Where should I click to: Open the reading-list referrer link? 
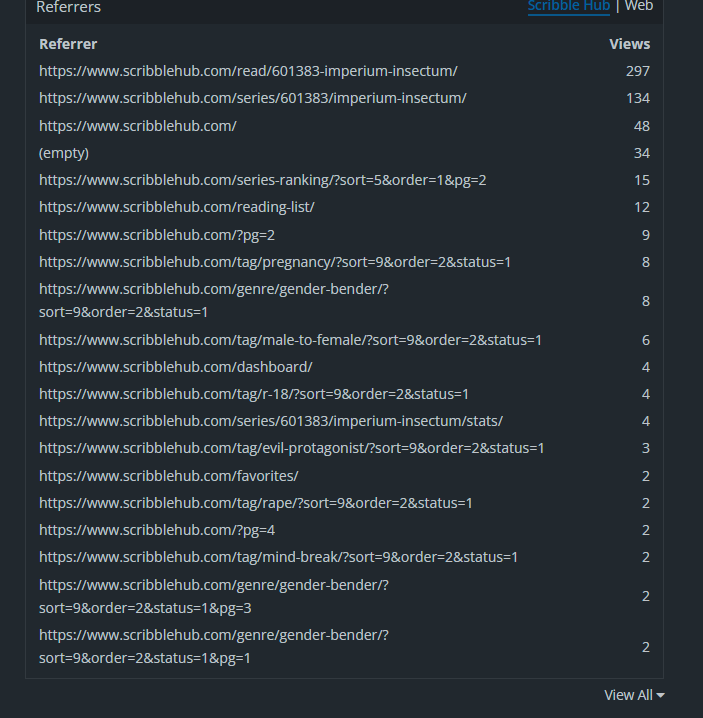point(177,207)
